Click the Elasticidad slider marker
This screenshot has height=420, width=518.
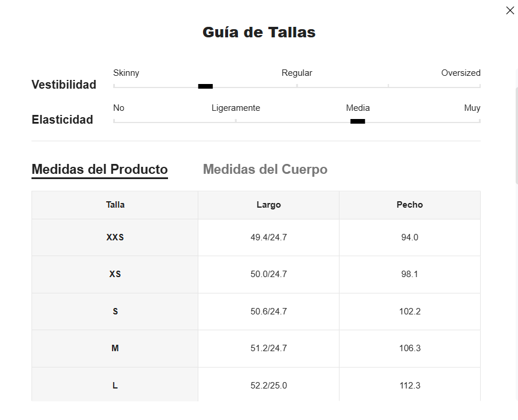[x=358, y=121]
